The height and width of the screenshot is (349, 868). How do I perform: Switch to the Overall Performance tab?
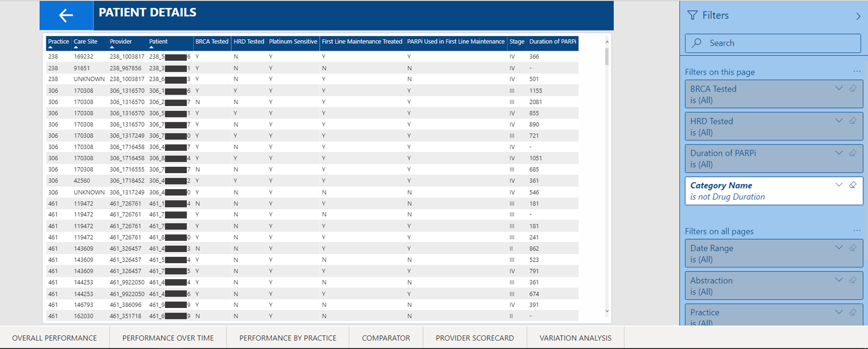point(54,338)
